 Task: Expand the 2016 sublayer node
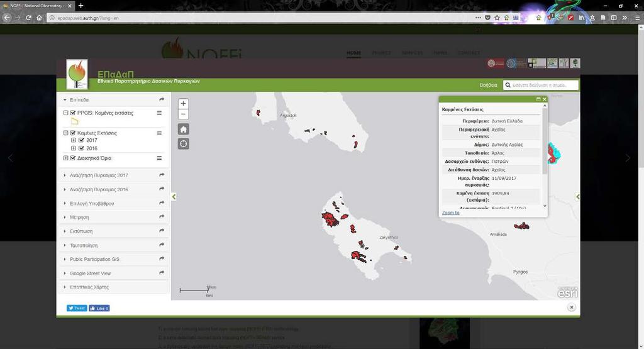[74, 148]
